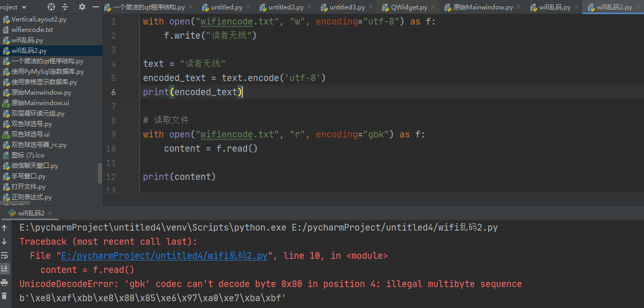This screenshot has width=644, height=308.
Task: Toggle soft-wrap in run console
Action: (4, 255)
